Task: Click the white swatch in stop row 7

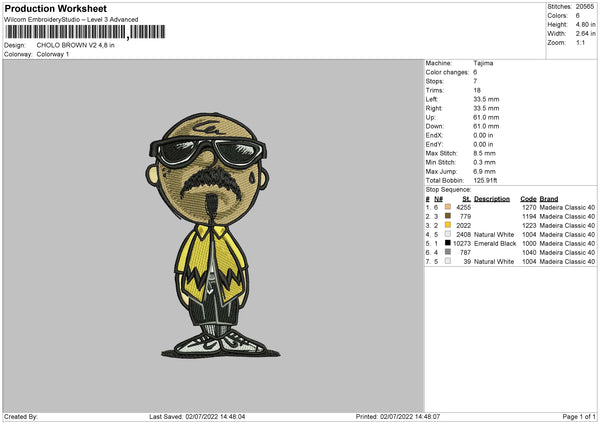Action: (x=448, y=261)
